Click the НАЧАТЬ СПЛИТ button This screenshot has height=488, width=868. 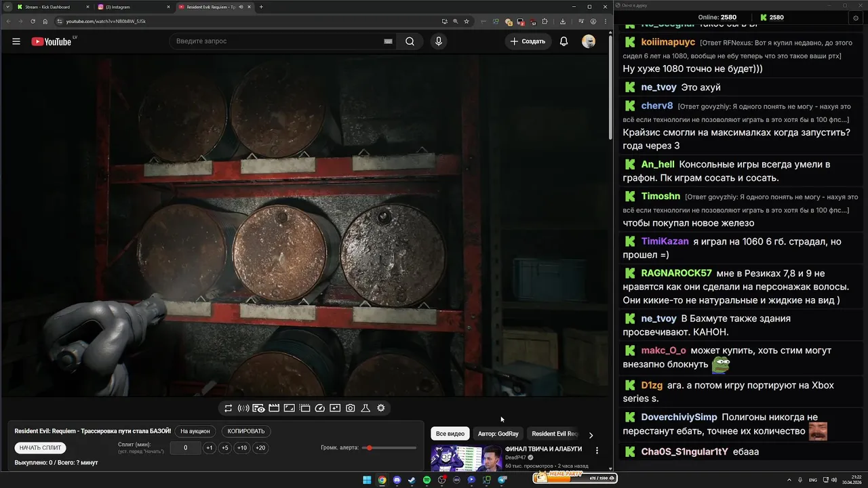[x=41, y=448]
